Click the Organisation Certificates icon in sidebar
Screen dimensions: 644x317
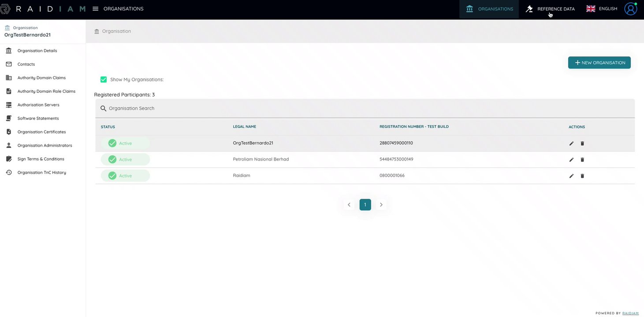pyautogui.click(x=9, y=132)
